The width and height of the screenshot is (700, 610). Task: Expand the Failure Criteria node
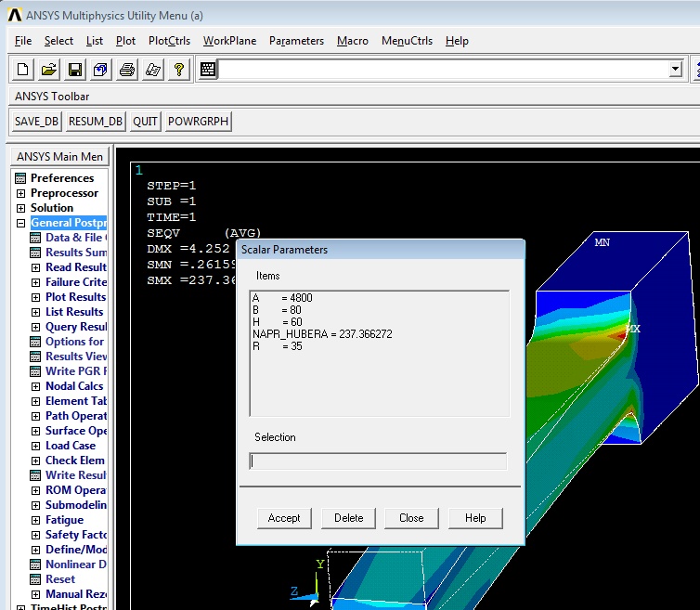click(35, 282)
